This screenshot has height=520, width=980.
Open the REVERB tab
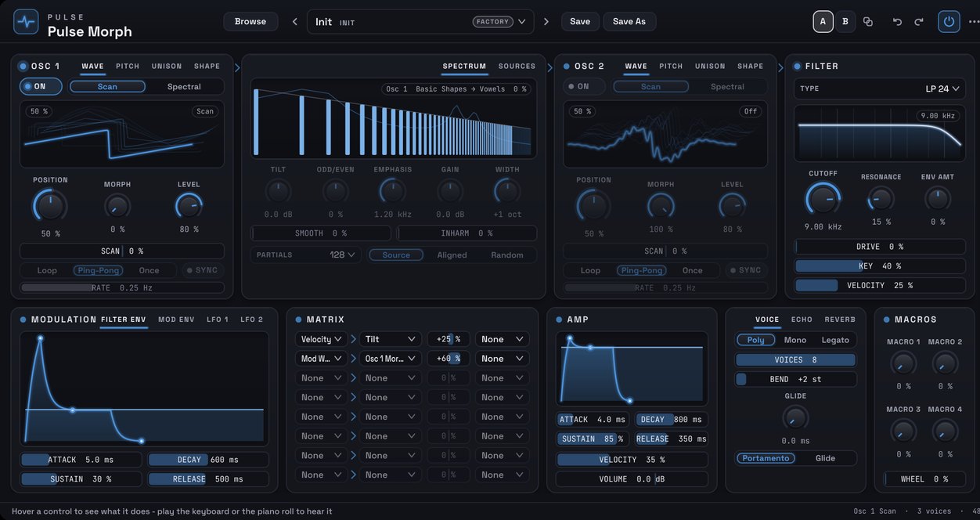840,320
